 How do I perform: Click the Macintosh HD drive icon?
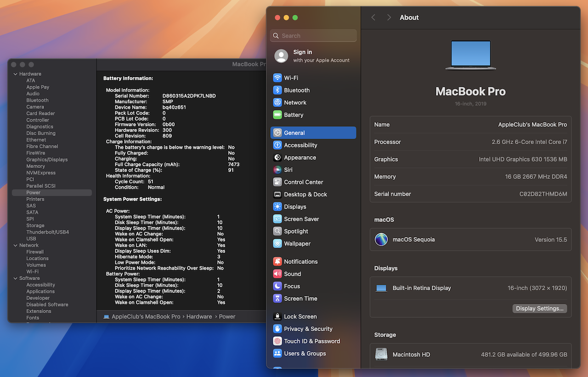(x=381, y=354)
